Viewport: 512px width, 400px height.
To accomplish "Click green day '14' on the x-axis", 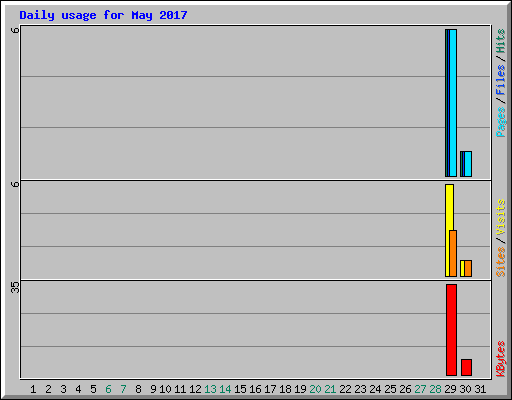I will [225, 389].
